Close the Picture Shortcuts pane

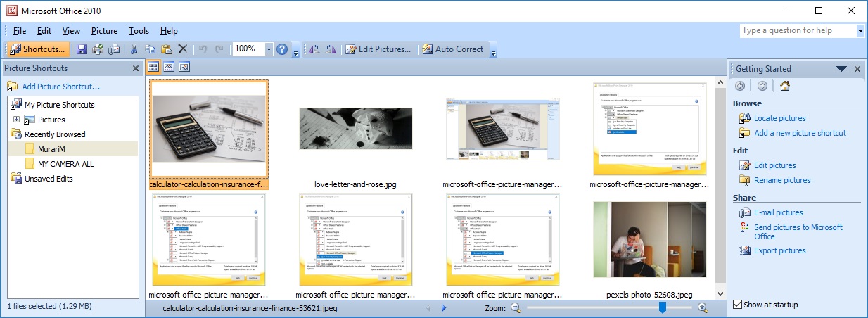136,68
